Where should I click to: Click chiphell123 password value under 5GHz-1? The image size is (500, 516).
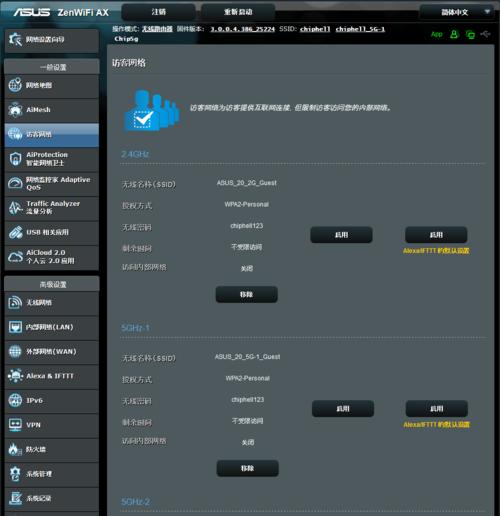click(x=248, y=400)
